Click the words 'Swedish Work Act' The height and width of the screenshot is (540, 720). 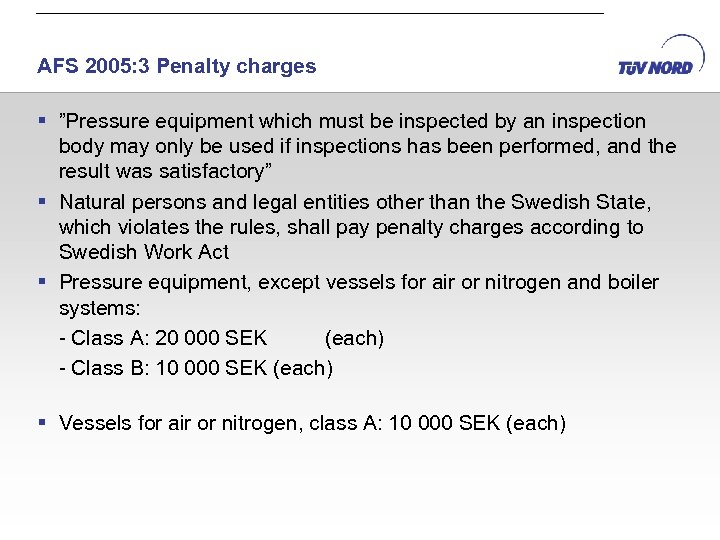coord(144,252)
